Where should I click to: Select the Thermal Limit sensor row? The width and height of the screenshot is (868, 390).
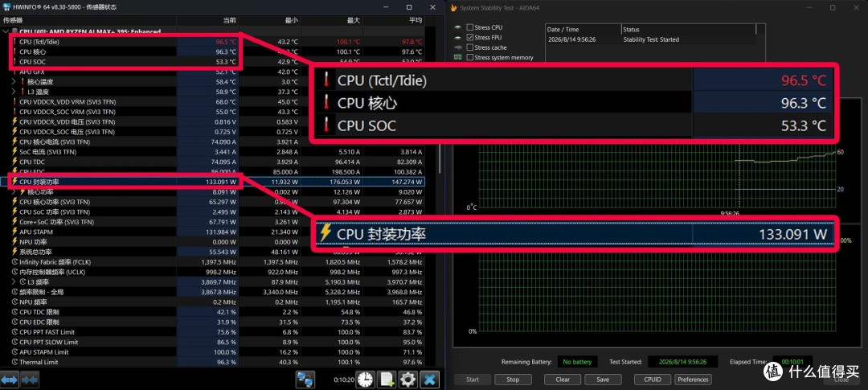[x=212, y=362]
